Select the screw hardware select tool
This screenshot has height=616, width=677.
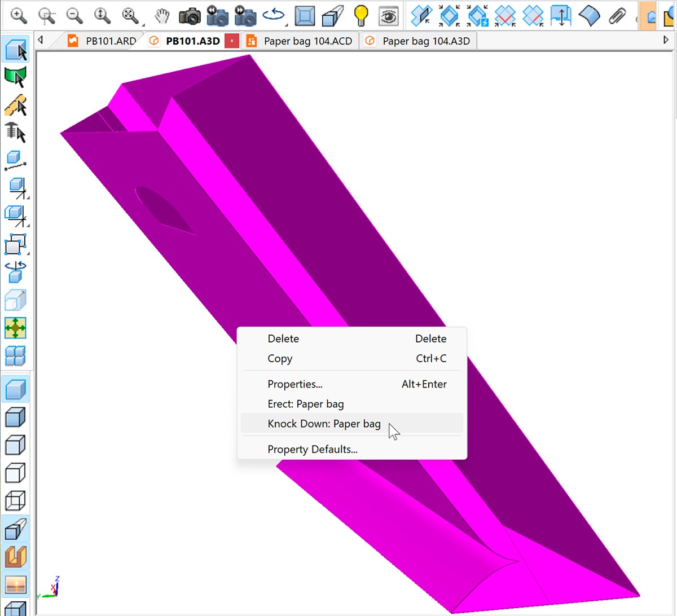15,133
